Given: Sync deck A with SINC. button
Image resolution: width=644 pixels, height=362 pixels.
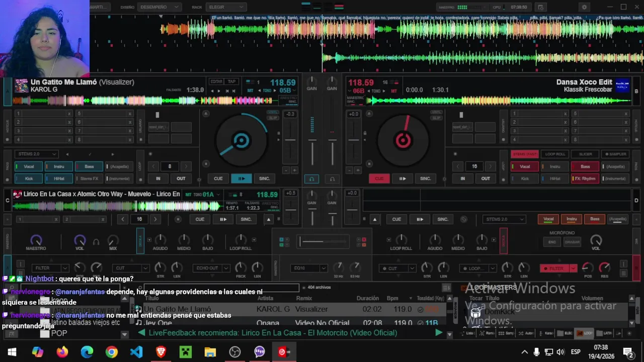Looking at the screenshot, I should click(x=265, y=178).
